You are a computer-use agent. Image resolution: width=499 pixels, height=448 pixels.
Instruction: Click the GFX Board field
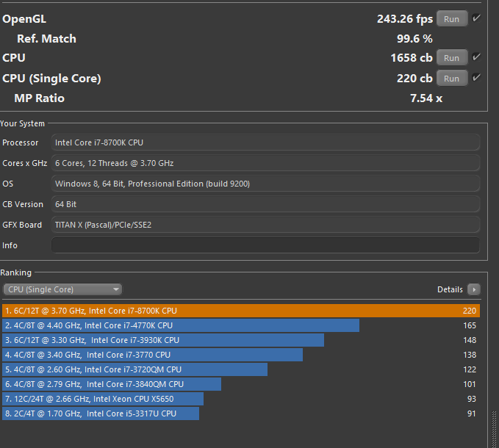[265, 225]
